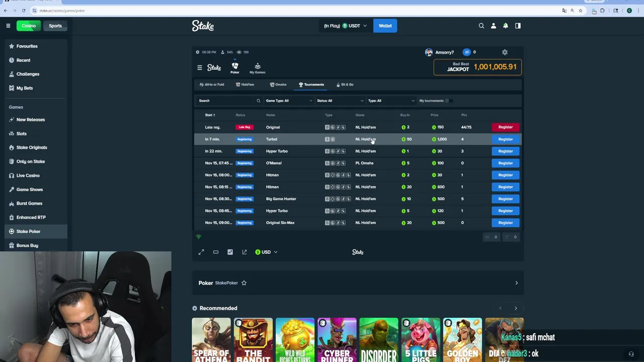Bookmark this page with the browser star
The width and height of the screenshot is (644, 362).
click(581, 11)
